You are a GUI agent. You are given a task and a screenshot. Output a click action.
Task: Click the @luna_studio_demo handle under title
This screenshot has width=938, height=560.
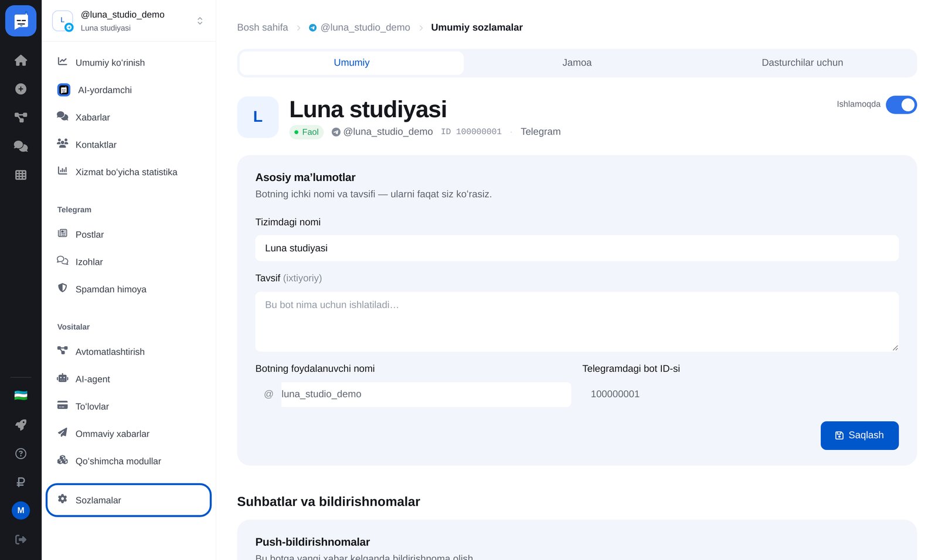pos(382,132)
